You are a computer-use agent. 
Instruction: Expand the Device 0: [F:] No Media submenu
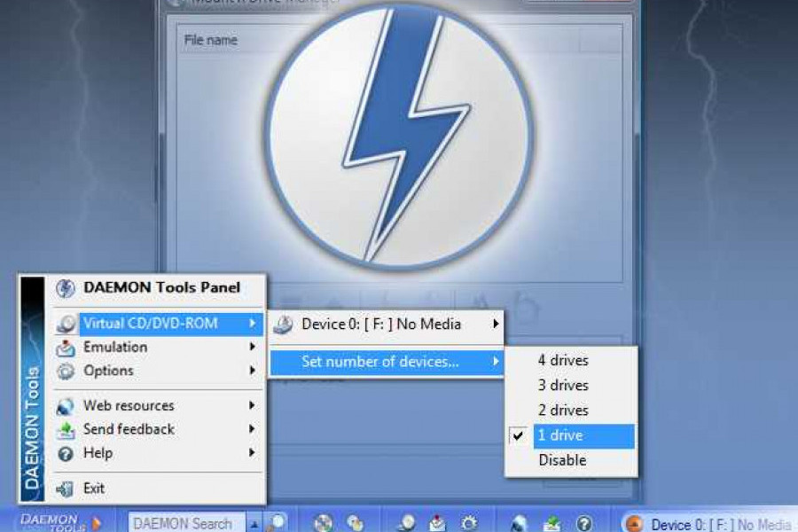tap(390, 325)
